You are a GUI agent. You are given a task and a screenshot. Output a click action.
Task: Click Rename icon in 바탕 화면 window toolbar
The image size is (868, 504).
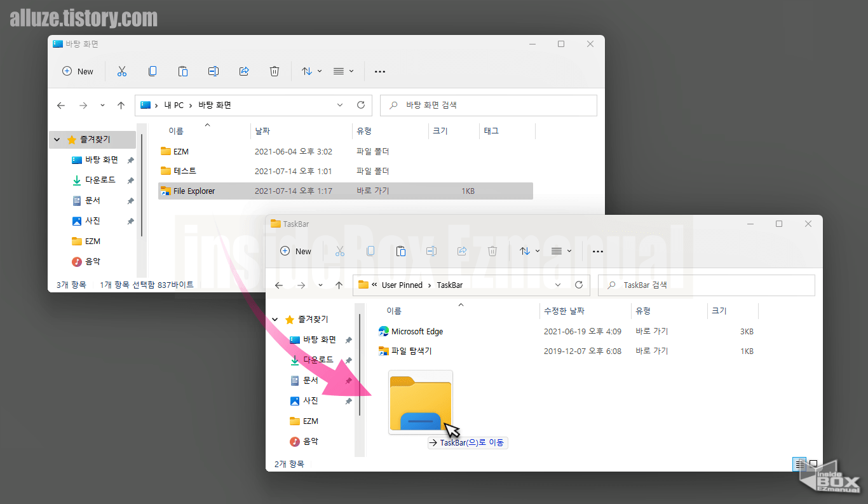click(214, 71)
